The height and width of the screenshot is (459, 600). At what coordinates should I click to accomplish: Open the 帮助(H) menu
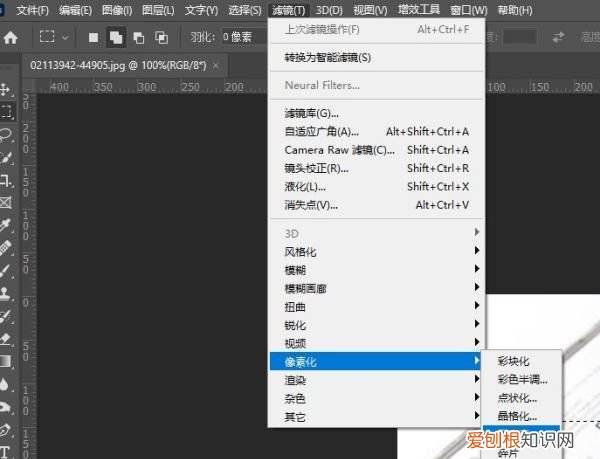click(515, 10)
